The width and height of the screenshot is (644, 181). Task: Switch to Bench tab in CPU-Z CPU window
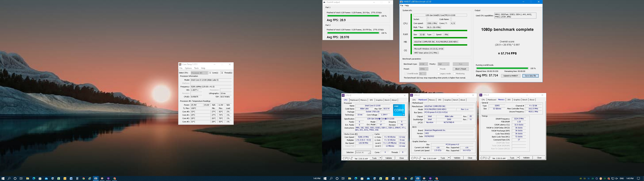tap(387, 100)
